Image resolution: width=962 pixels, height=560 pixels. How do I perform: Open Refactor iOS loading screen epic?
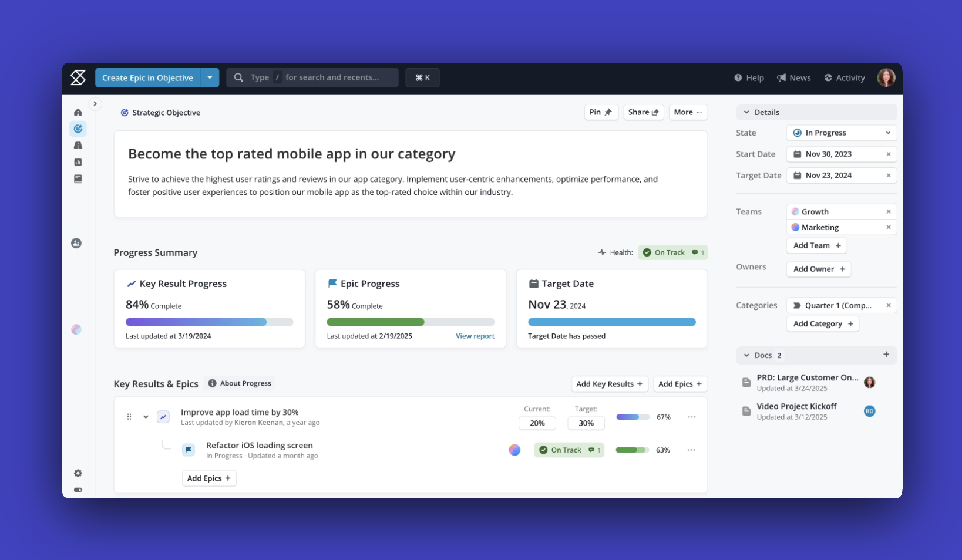tap(260, 445)
